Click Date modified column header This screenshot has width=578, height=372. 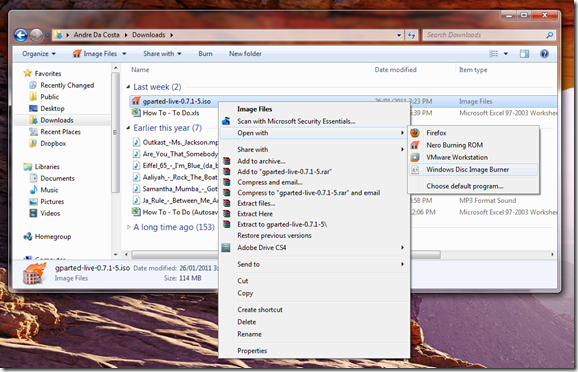point(396,70)
